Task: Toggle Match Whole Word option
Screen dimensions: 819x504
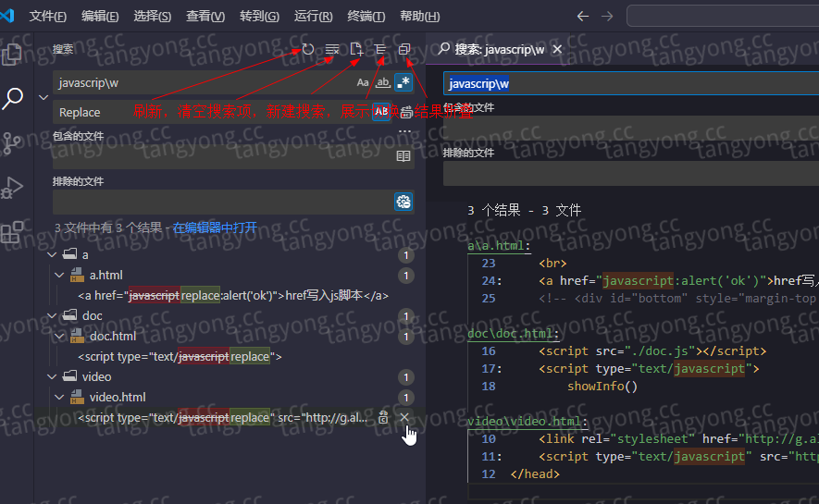Action: 383,82
